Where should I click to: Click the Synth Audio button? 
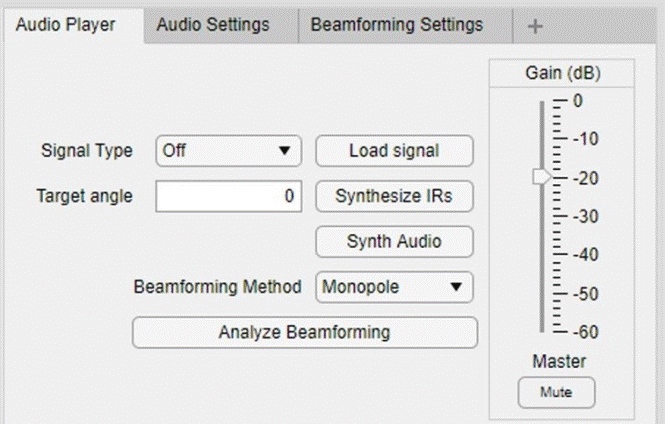[394, 241]
